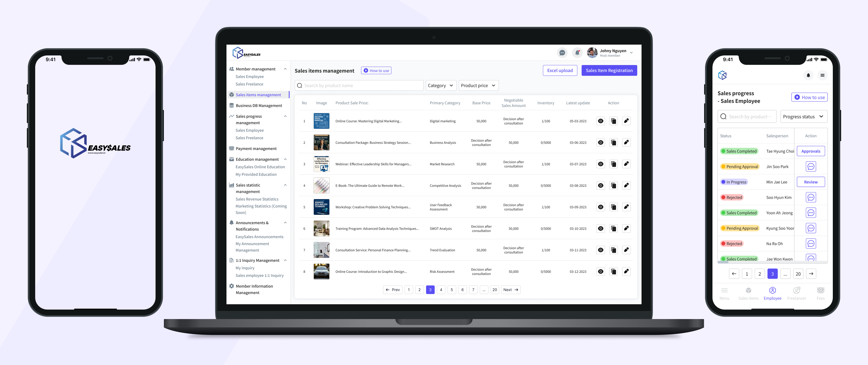
Task: Open the chat icon for Jin Soo Park
Action: coord(811,166)
